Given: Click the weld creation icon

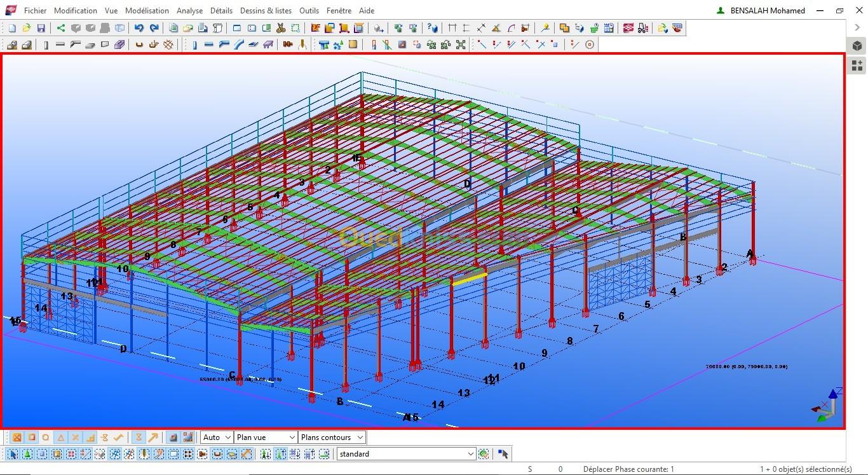Looking at the screenshot, I should point(302,45).
